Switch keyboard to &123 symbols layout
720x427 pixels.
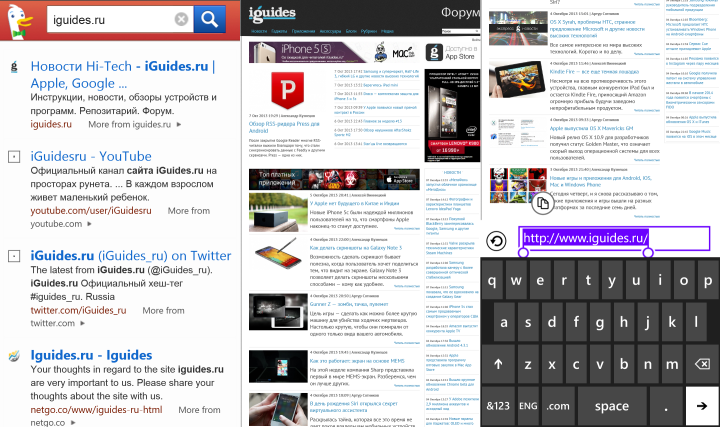click(498, 406)
